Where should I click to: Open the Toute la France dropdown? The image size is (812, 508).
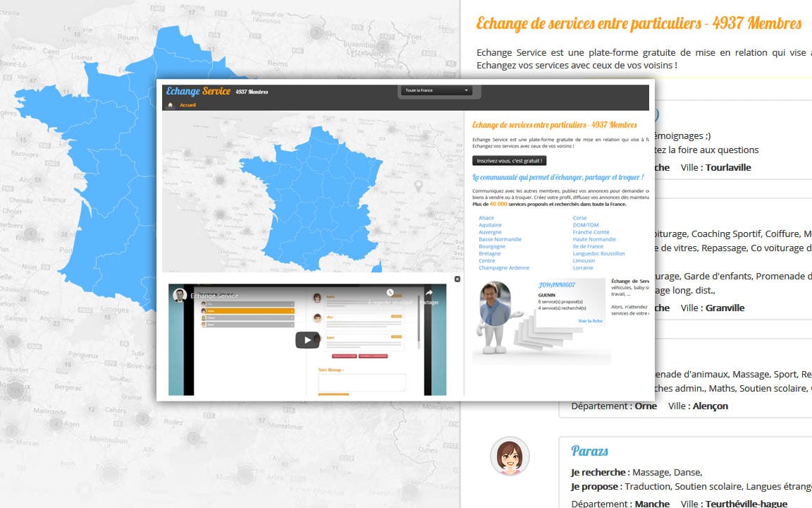pos(436,90)
